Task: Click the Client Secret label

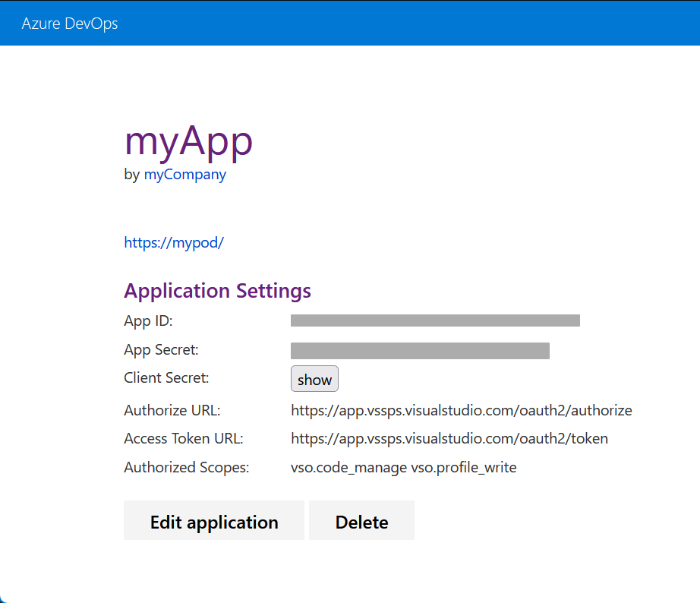Action: [x=166, y=377]
